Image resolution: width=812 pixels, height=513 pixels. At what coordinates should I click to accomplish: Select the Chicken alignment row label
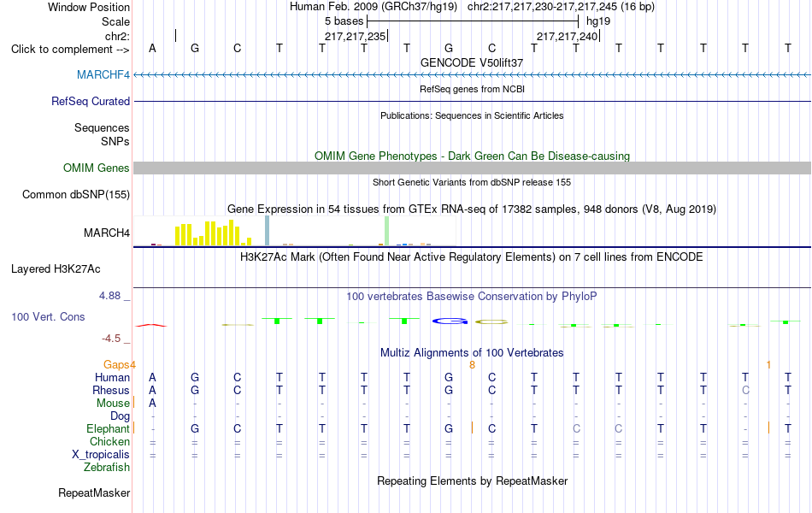pos(109,441)
